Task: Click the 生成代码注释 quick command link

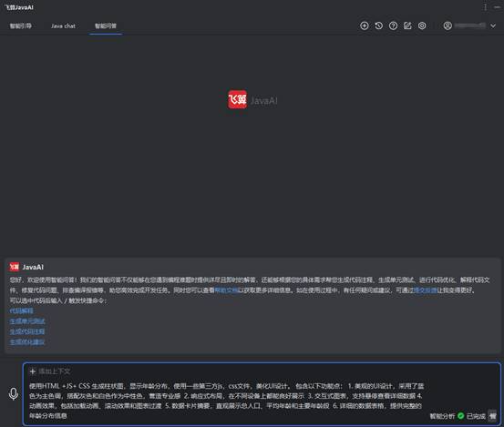Action: [27, 331]
